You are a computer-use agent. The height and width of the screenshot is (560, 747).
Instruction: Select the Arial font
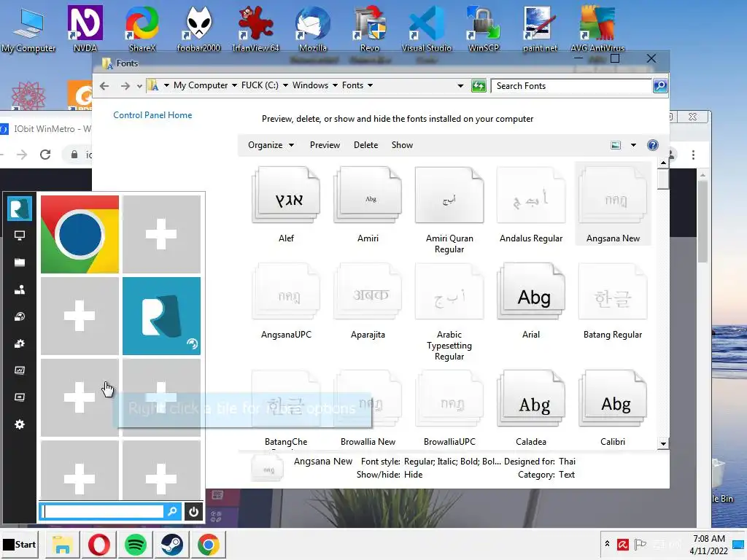click(531, 301)
